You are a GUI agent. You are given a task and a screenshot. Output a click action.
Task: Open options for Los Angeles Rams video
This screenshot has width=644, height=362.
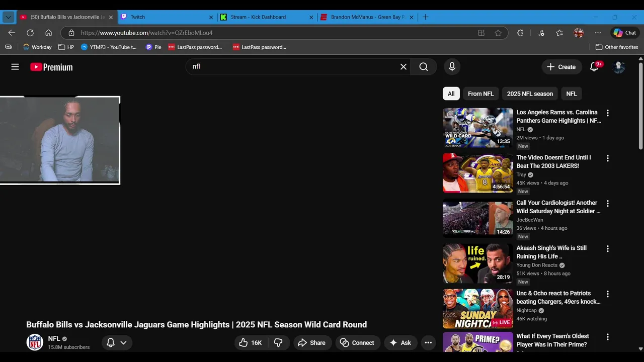(x=607, y=113)
